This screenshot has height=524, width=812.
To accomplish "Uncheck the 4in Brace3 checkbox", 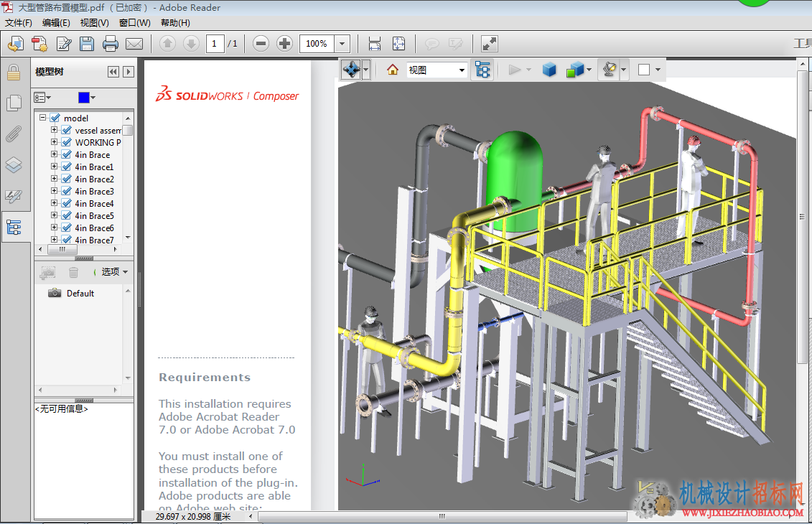I will tap(66, 192).
